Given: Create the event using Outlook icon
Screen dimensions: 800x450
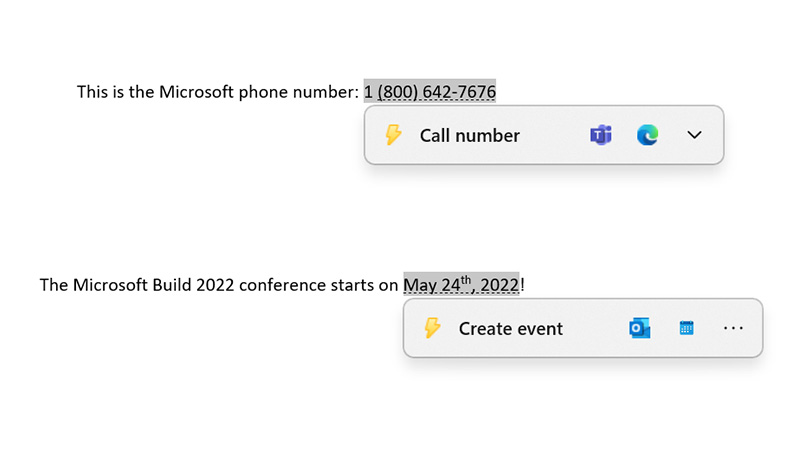Looking at the screenshot, I should tap(639, 328).
